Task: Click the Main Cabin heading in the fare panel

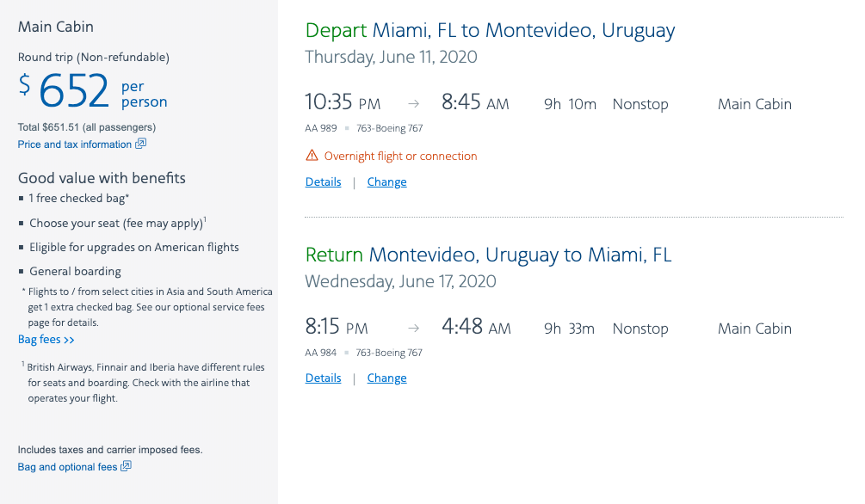Action: coord(56,28)
